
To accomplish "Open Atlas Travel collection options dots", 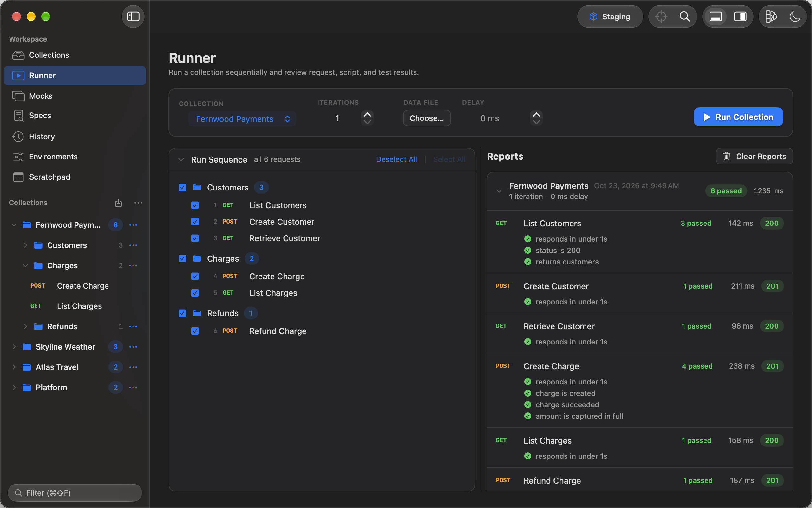I will (x=133, y=367).
